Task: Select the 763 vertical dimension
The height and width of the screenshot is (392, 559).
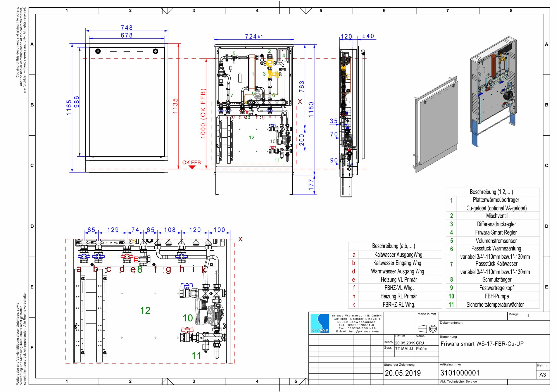Action: (x=301, y=87)
